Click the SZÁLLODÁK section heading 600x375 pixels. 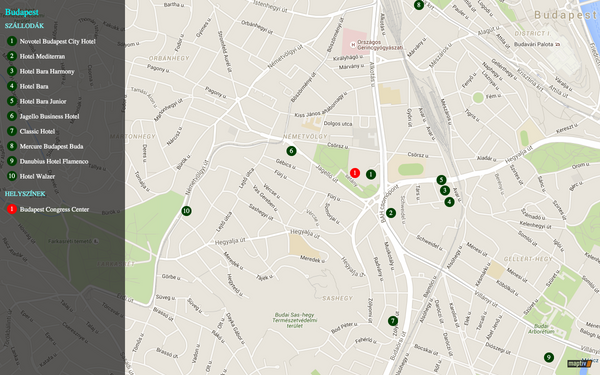(x=24, y=26)
